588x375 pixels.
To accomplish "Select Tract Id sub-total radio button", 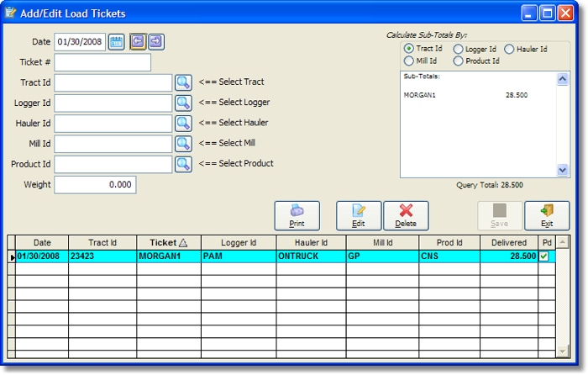I will coord(409,49).
